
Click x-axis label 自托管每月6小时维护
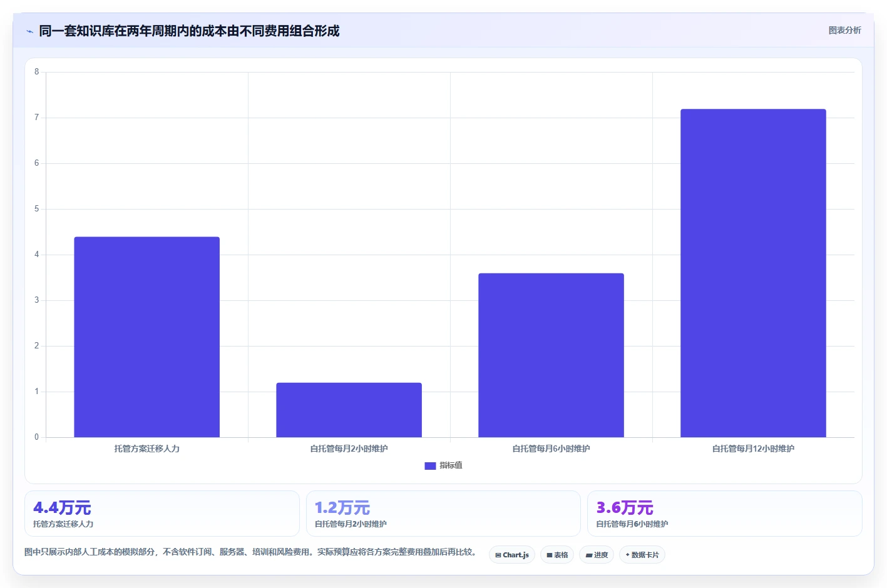point(551,449)
